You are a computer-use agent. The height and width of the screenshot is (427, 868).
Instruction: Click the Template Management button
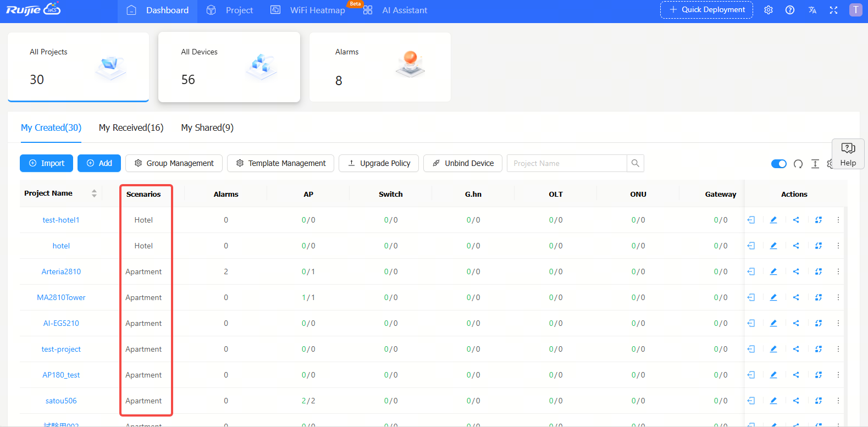click(280, 163)
